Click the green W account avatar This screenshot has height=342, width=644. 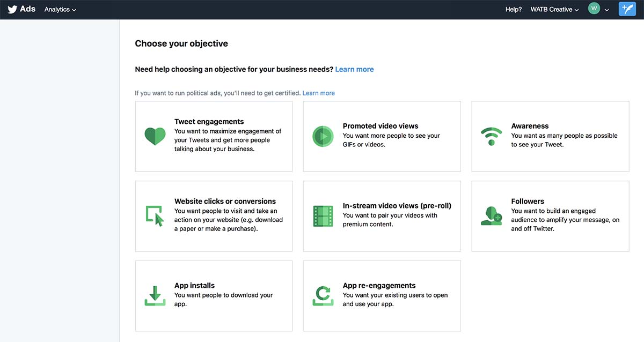tap(594, 9)
